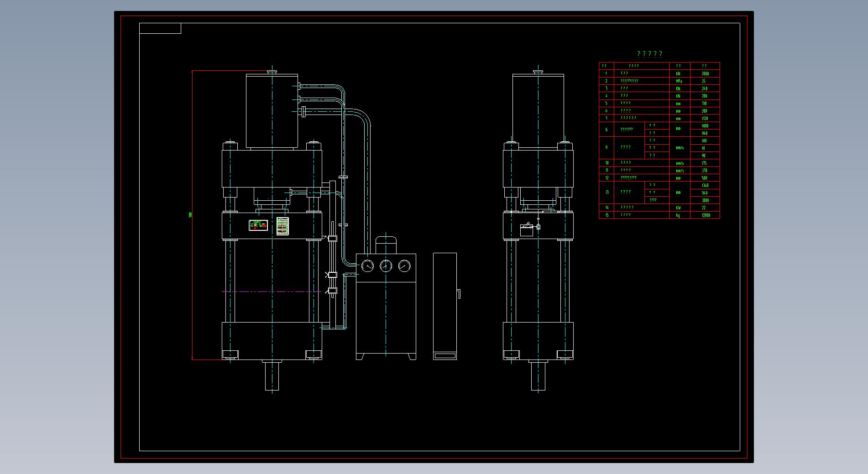Click the 1340 value cell
The height and width of the screenshot is (474, 868).
pos(705,185)
